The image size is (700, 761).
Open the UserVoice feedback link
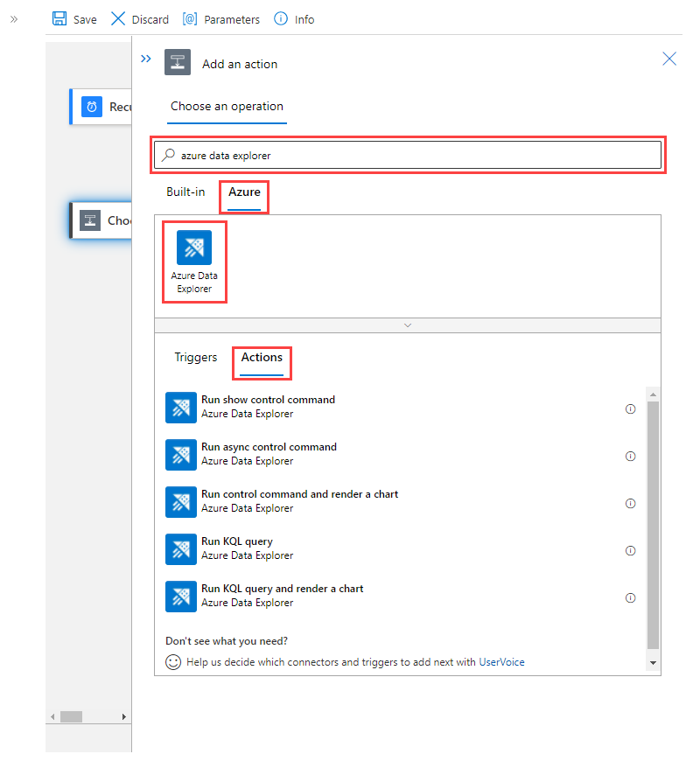[501, 662]
